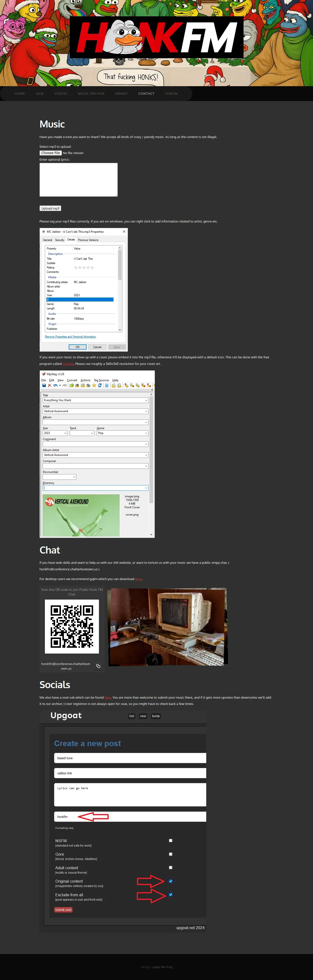This screenshot has height=980, width=313.
Task: Click the QR code for Public Honk FM Chat
Action: point(72,627)
